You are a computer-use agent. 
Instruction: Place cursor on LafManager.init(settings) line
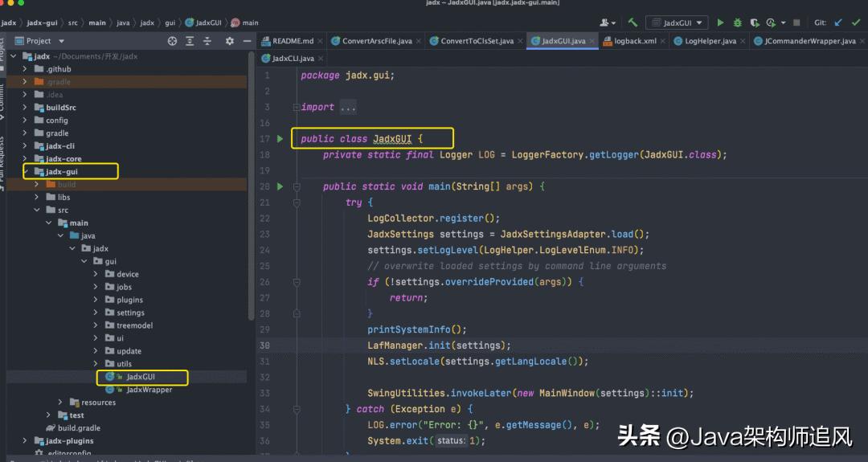(x=439, y=345)
